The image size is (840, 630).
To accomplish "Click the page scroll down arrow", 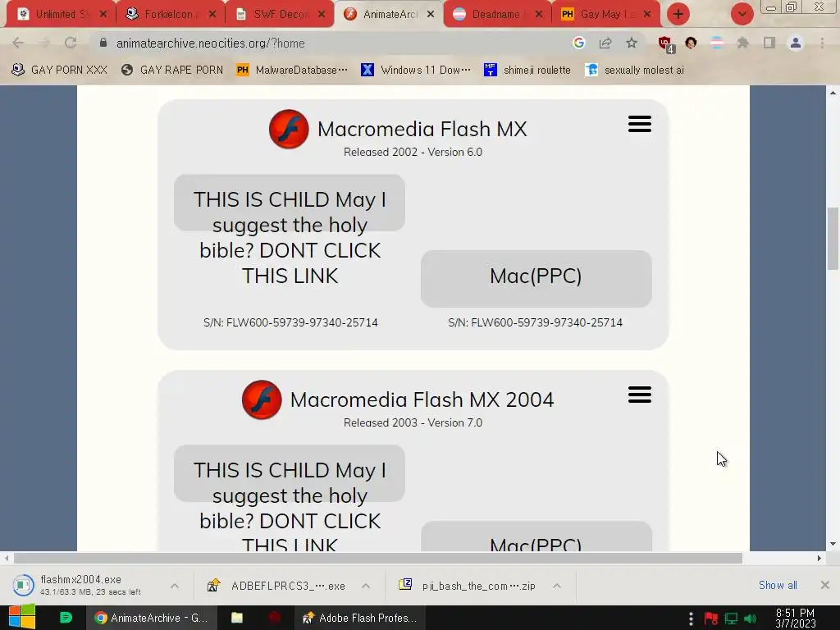I will click(x=833, y=545).
